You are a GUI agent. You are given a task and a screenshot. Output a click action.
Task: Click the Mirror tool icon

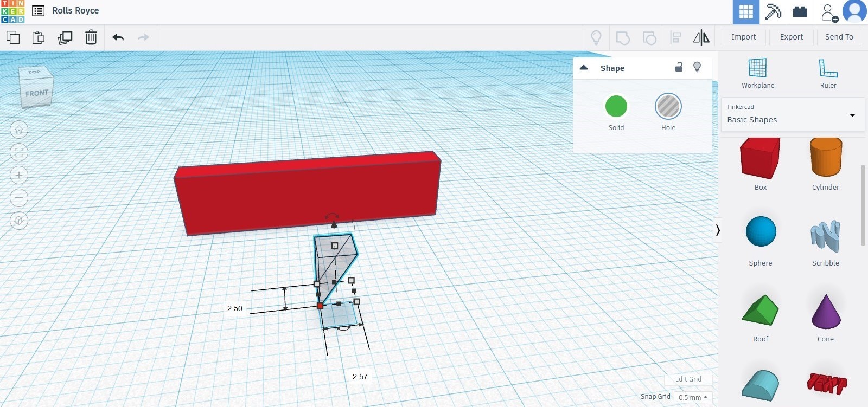pyautogui.click(x=701, y=37)
